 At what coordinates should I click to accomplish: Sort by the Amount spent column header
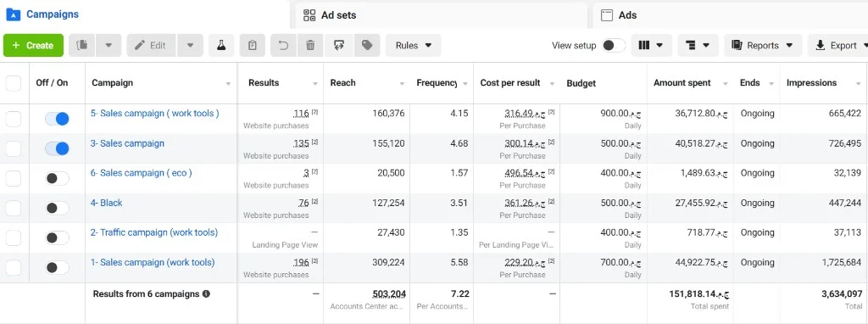pyautogui.click(x=682, y=83)
